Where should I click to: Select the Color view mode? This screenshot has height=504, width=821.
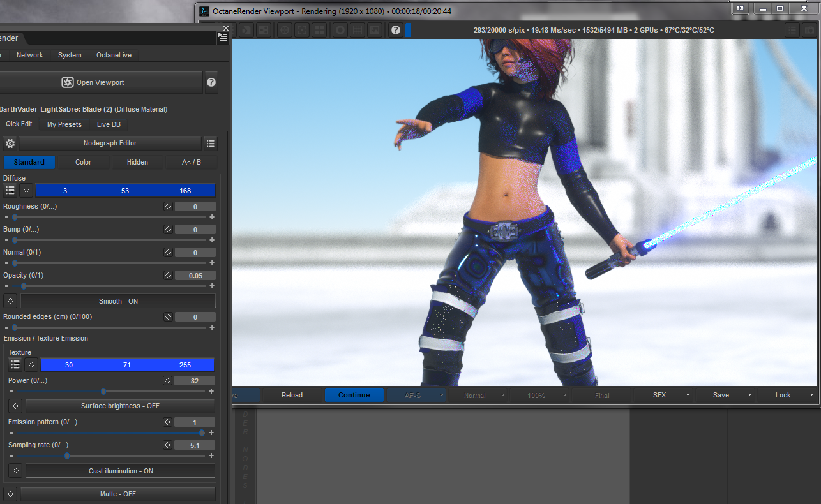(84, 162)
